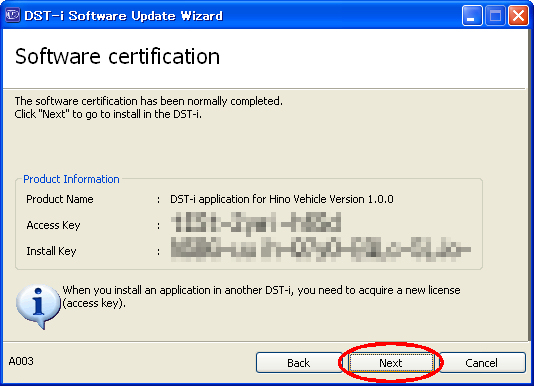Click the DST-i wizard title bar icon

(13, 15)
